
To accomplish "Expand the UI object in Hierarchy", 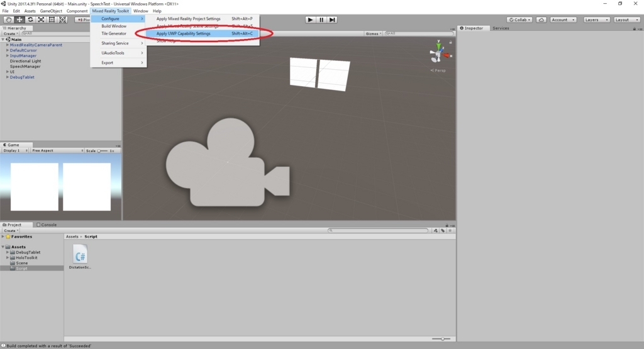I will pyautogui.click(x=8, y=72).
